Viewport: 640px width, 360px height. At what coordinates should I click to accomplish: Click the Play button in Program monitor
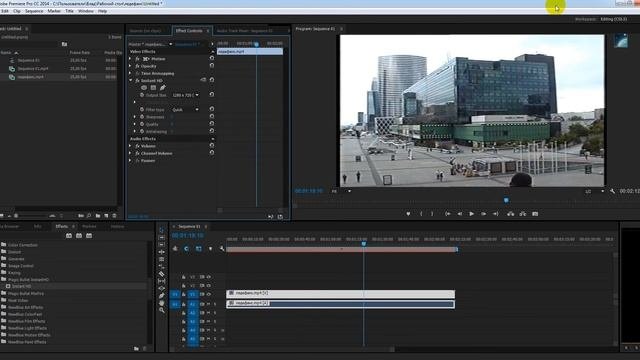[x=471, y=213]
